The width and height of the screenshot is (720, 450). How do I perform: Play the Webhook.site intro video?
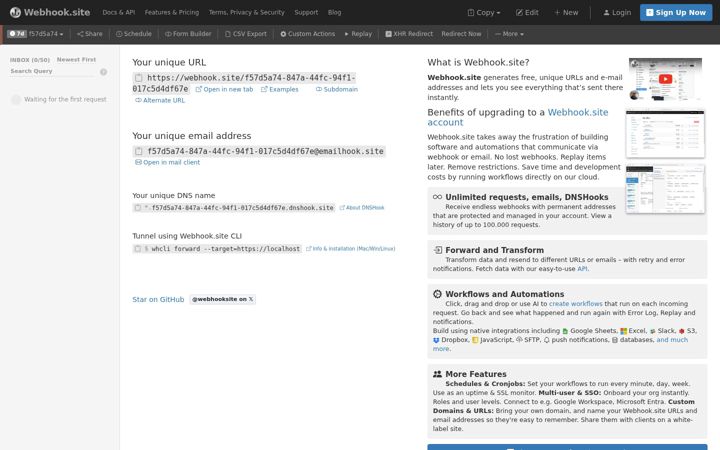[x=665, y=79]
